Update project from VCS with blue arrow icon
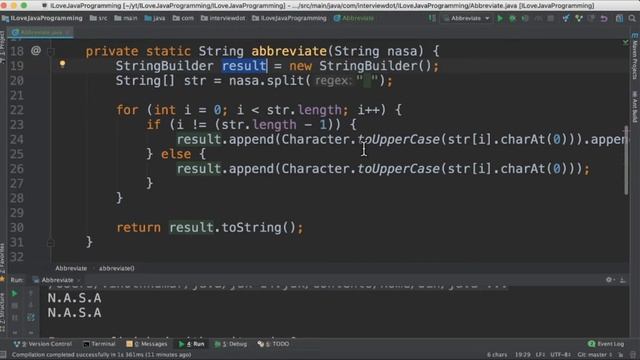The width and height of the screenshot is (640, 360). 566,18
